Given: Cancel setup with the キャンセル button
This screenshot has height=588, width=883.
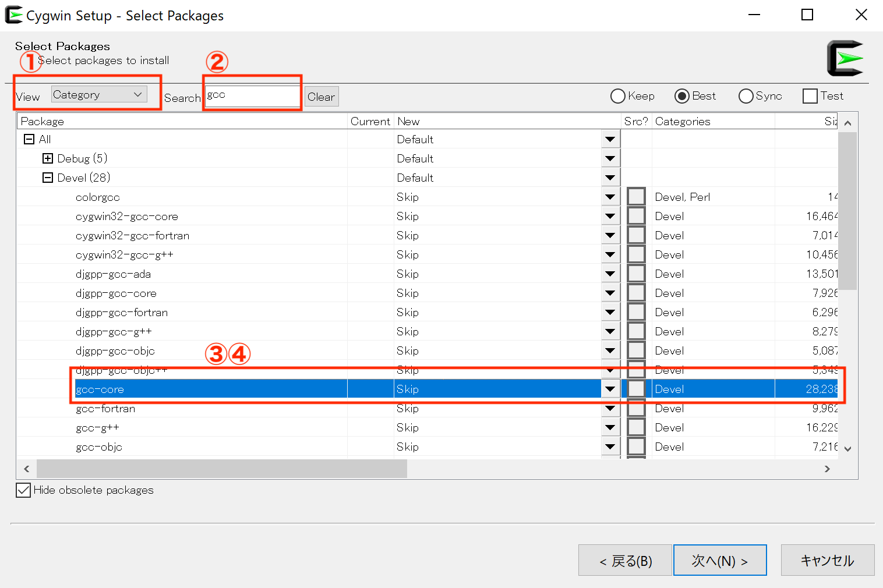Looking at the screenshot, I should [x=828, y=560].
